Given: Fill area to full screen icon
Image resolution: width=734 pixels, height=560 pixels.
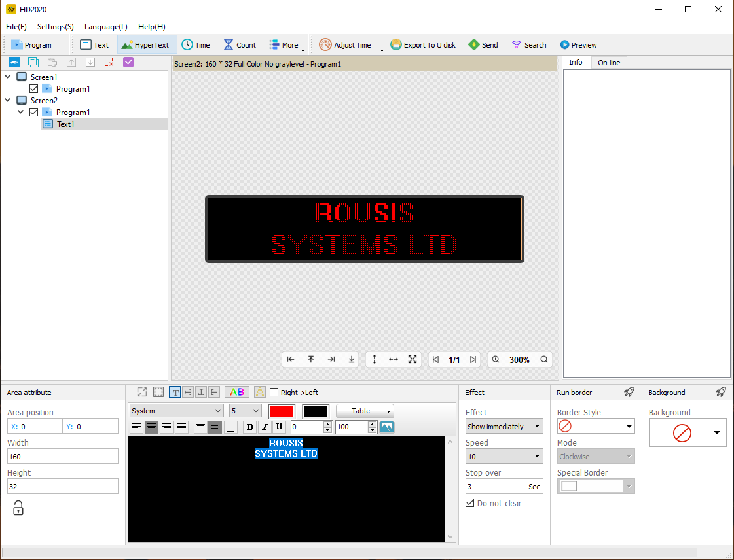Looking at the screenshot, I should point(413,359).
